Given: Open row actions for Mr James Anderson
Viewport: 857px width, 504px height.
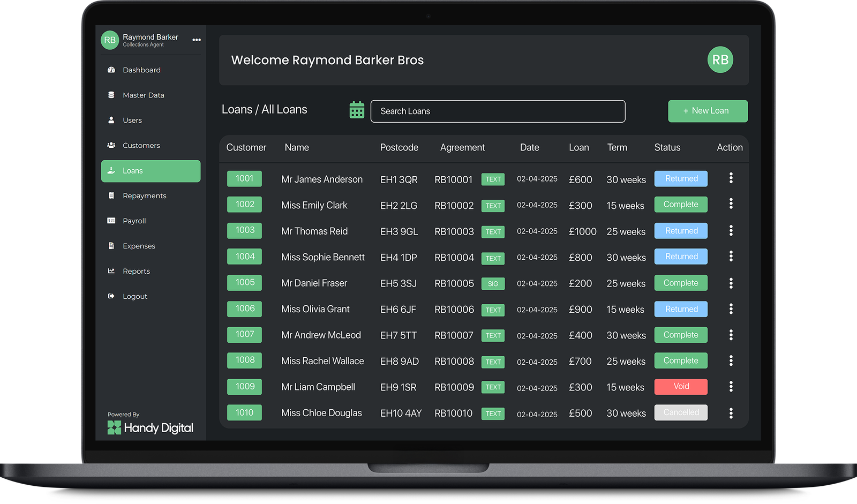Looking at the screenshot, I should 731,178.
